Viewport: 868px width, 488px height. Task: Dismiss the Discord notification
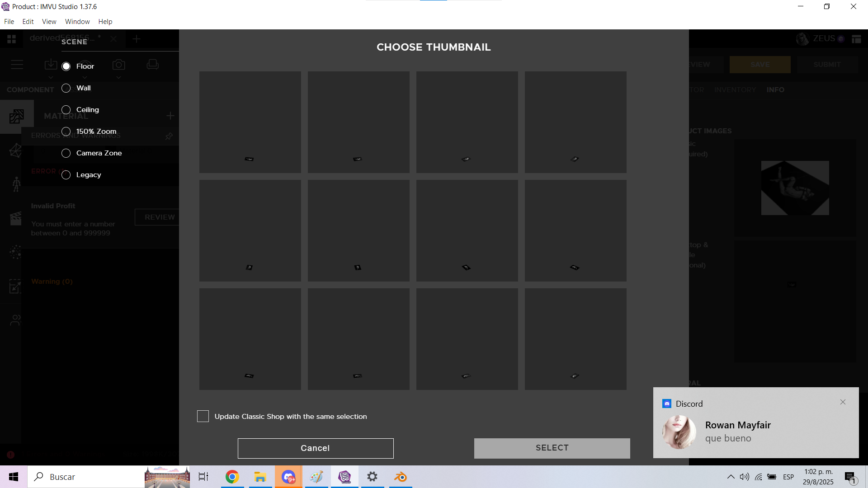(x=843, y=402)
